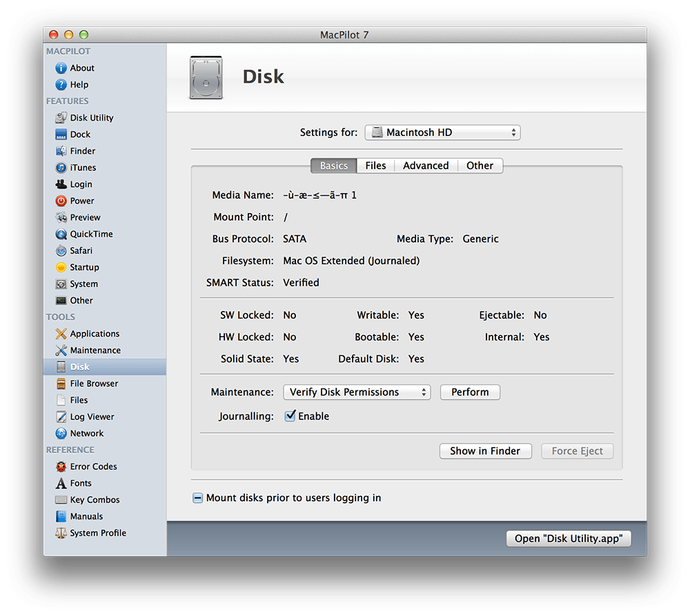Image resolution: width=690 pixels, height=616 pixels.
Task: Click the SATA bus protocol value
Action: (295, 239)
